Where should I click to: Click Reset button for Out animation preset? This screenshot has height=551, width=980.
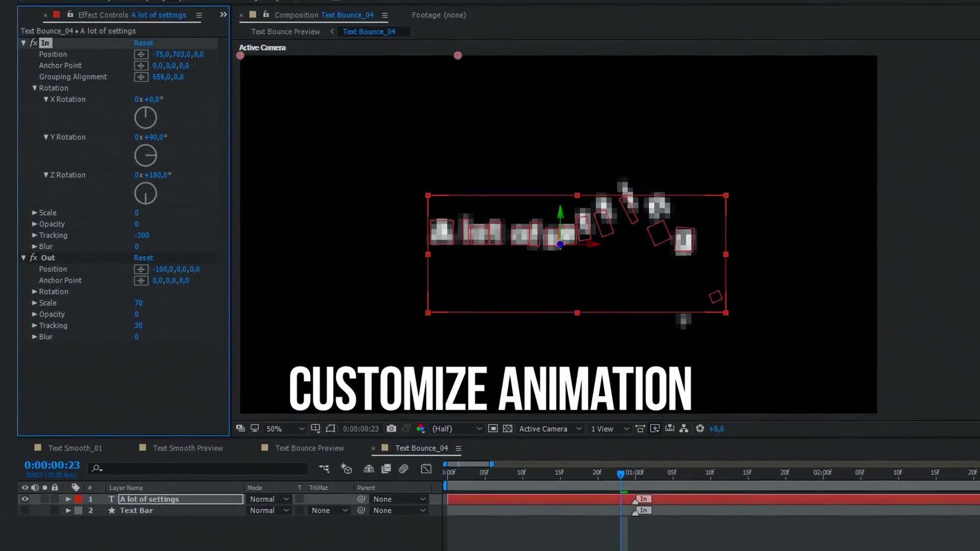143,258
